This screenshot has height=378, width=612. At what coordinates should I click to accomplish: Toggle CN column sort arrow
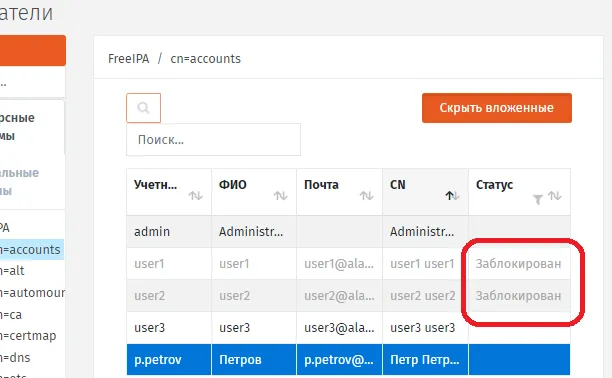tap(452, 195)
